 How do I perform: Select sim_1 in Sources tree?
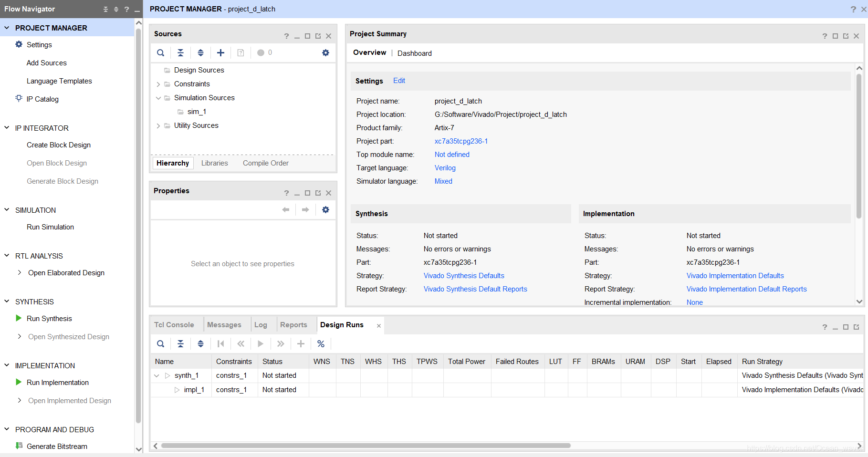coord(197,112)
